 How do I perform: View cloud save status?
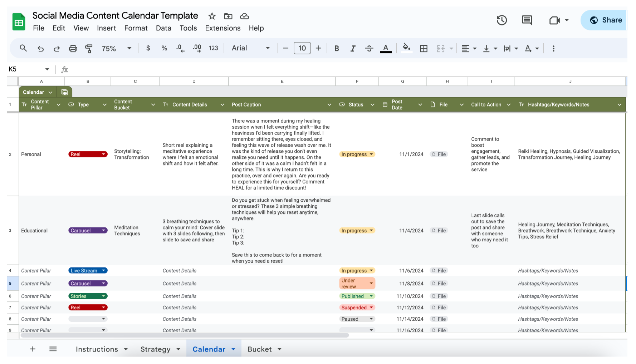click(x=244, y=16)
